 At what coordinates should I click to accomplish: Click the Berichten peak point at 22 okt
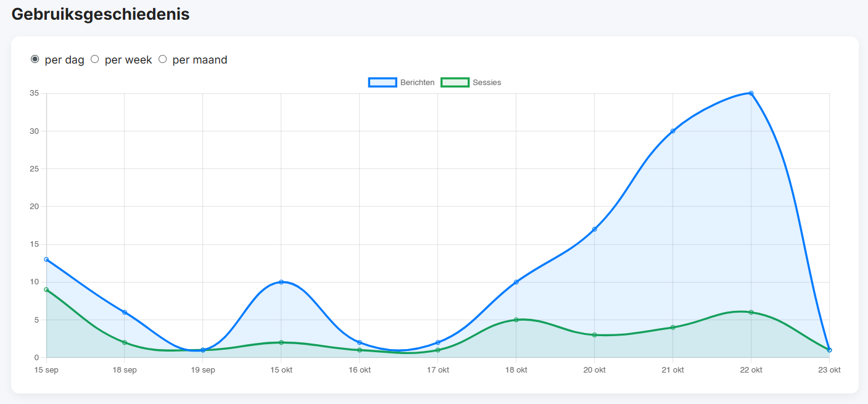tap(751, 93)
